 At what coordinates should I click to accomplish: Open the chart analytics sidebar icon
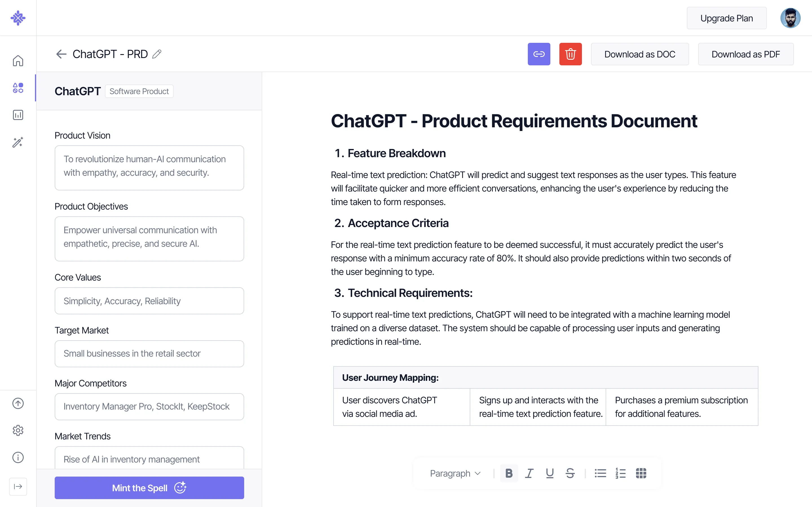(18, 115)
